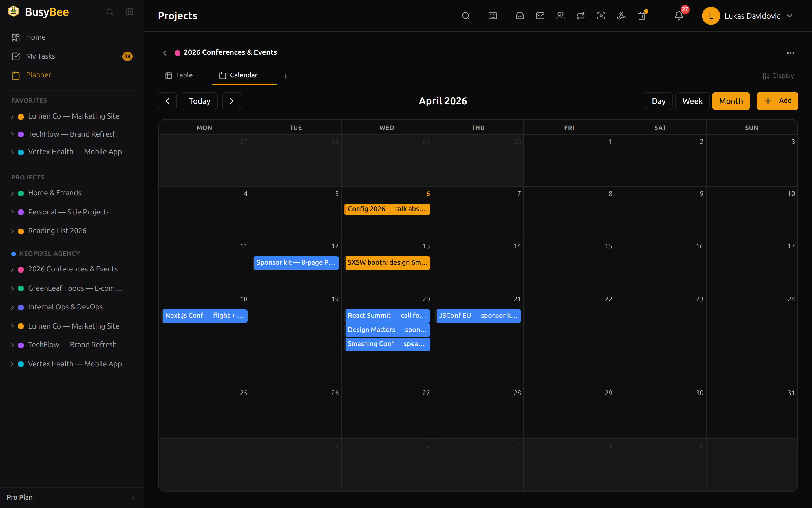
Task: Click the repeat sync icon
Action: click(x=581, y=16)
